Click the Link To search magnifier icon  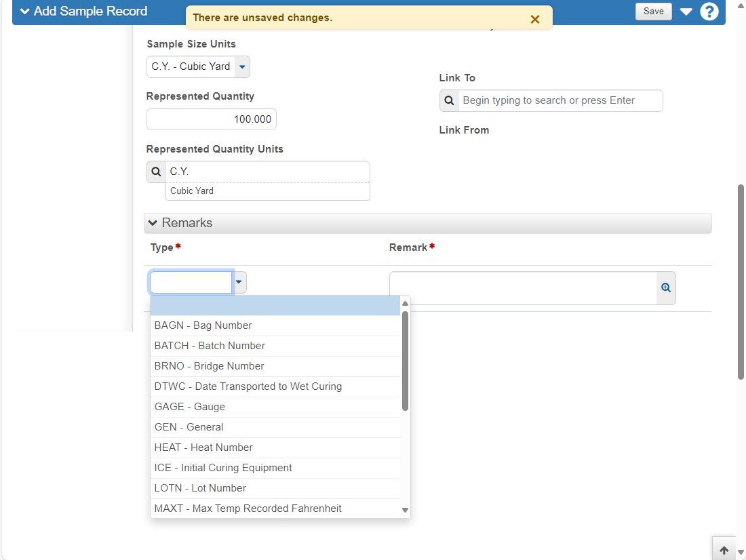449,100
